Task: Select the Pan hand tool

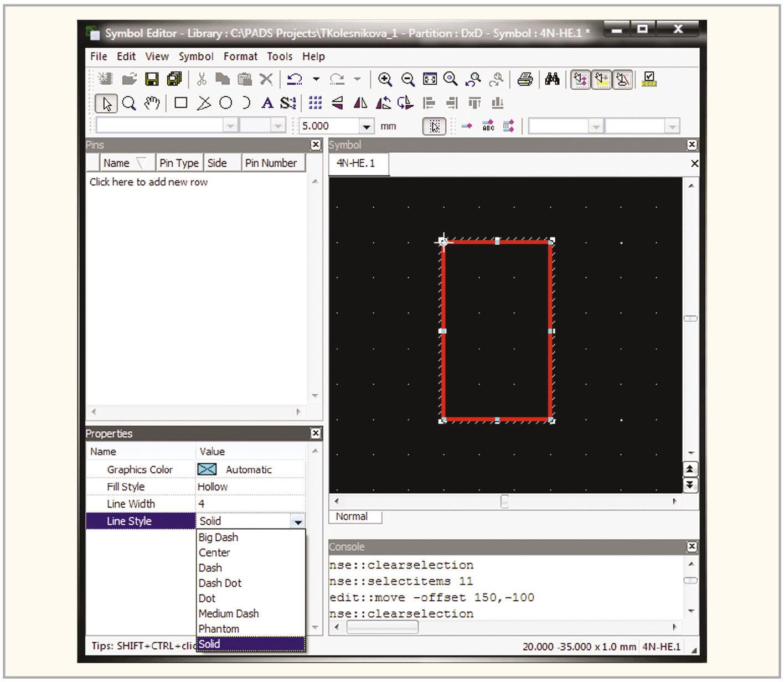Action: point(152,103)
